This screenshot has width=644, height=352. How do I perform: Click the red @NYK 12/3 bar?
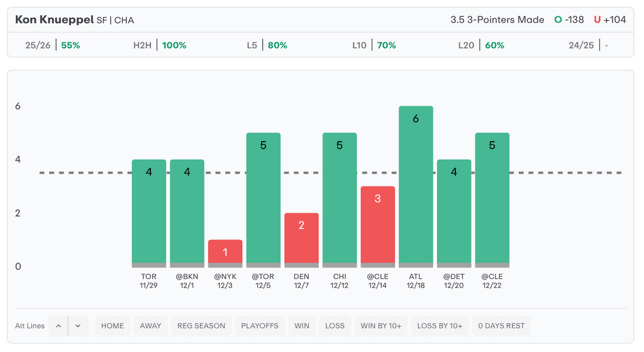pos(225,253)
